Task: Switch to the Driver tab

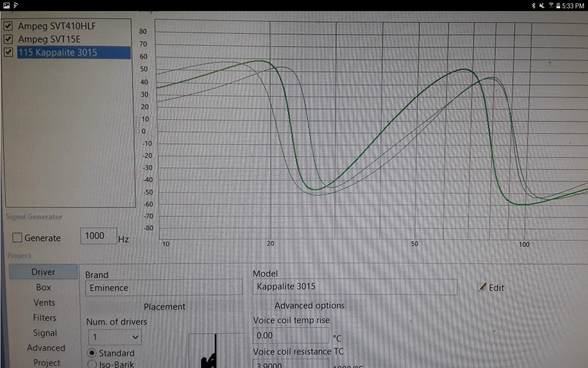Action: (43, 272)
